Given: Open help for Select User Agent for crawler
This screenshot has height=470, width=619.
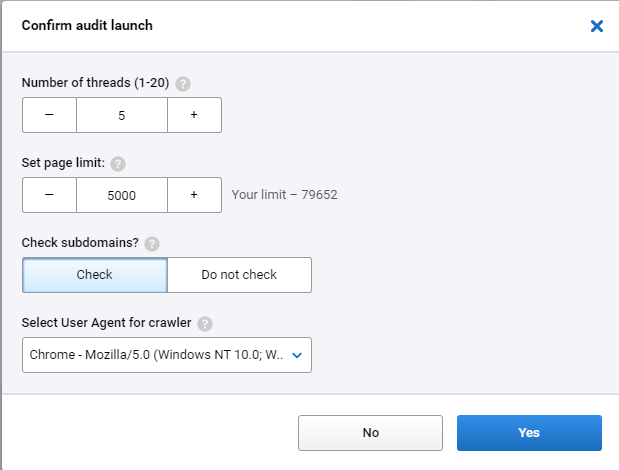Looking at the screenshot, I should coord(205,324).
